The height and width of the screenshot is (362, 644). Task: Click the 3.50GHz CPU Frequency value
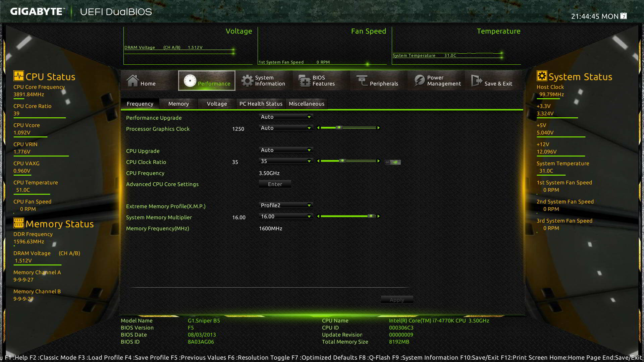coord(269,173)
